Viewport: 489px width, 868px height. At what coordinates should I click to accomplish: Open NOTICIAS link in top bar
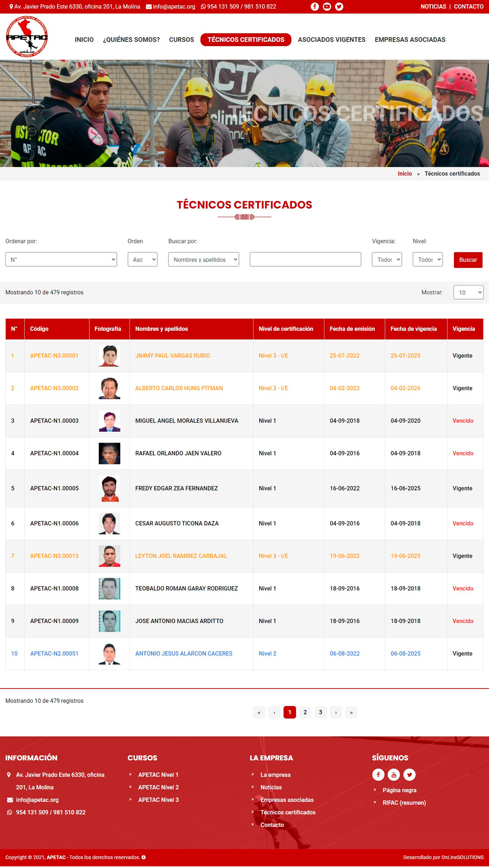tap(434, 7)
